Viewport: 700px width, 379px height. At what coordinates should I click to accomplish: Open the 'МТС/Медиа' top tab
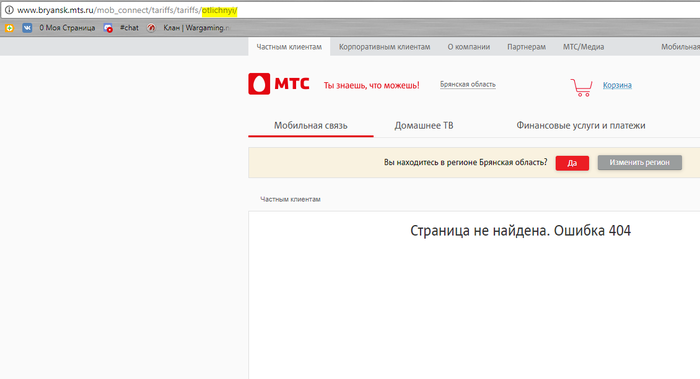click(x=583, y=47)
